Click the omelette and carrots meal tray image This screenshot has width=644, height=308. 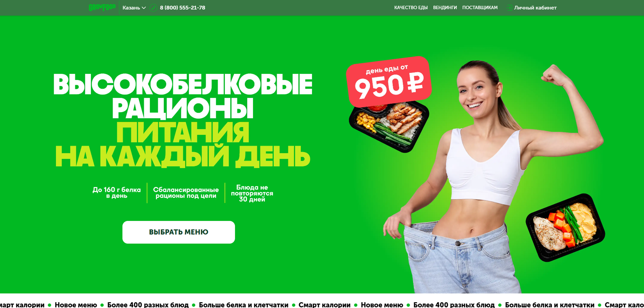tap(565, 228)
